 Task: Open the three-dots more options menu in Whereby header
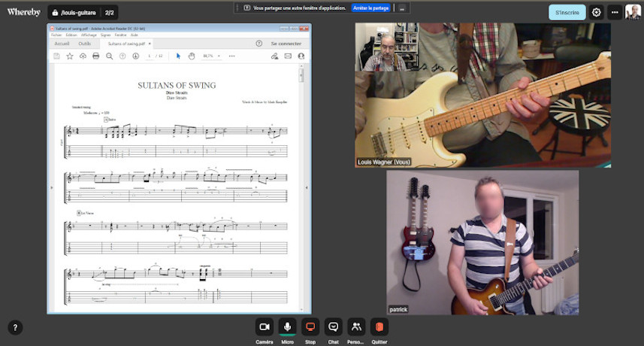[615, 12]
